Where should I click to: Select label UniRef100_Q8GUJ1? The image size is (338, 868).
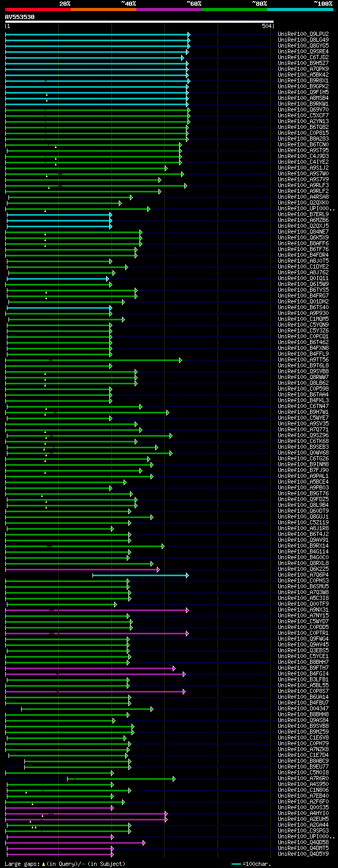pos(303,516)
